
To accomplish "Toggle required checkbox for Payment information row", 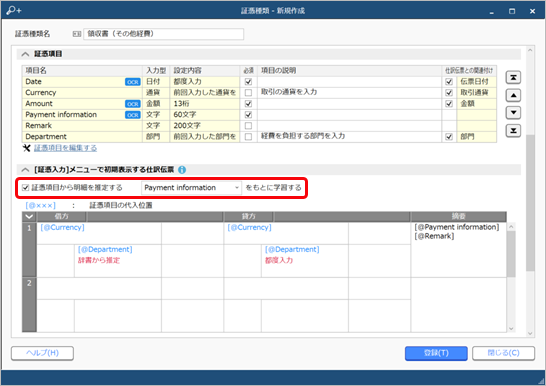I will point(248,115).
